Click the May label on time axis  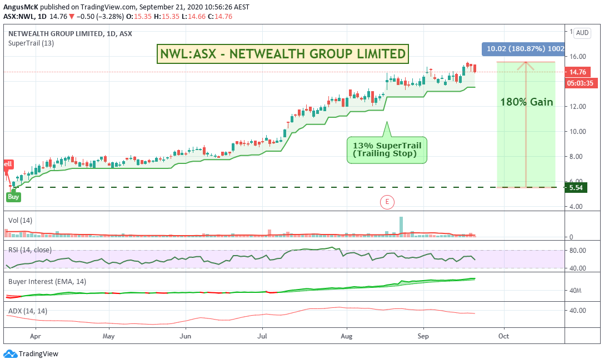tap(108, 336)
